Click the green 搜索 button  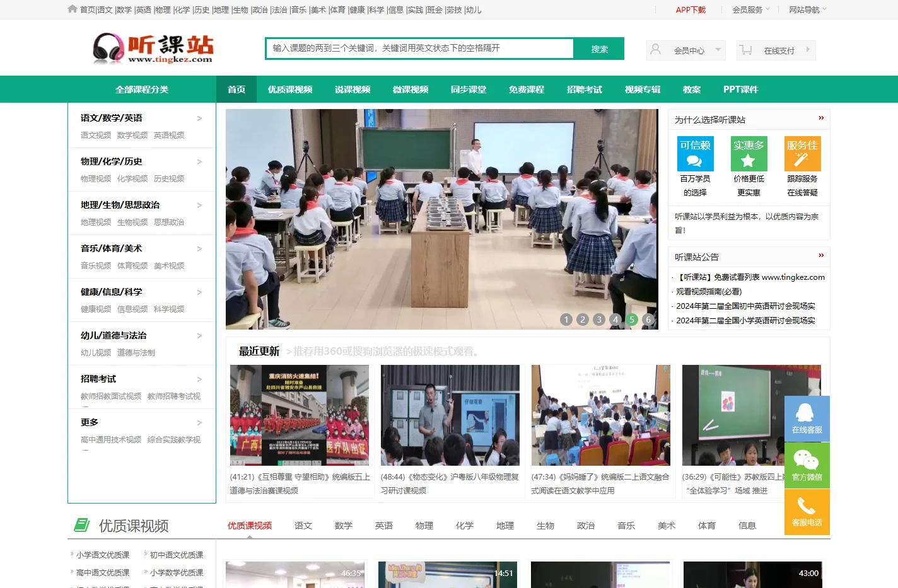pyautogui.click(x=599, y=49)
